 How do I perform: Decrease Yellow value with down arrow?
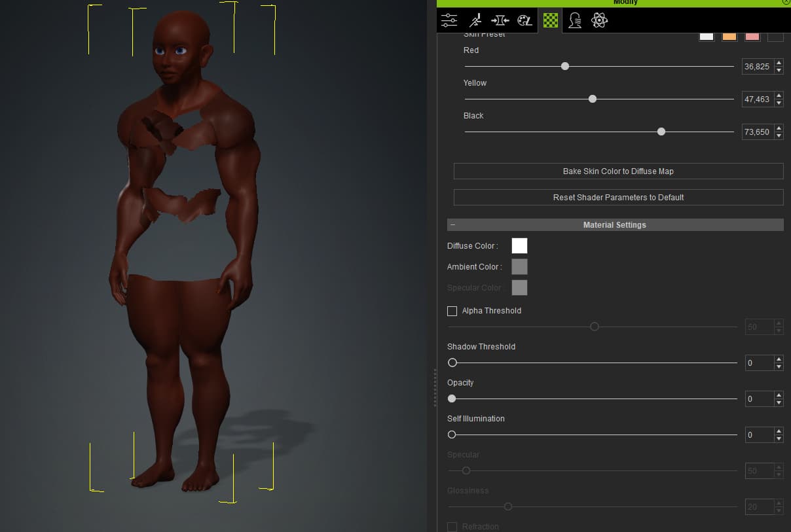pos(779,103)
